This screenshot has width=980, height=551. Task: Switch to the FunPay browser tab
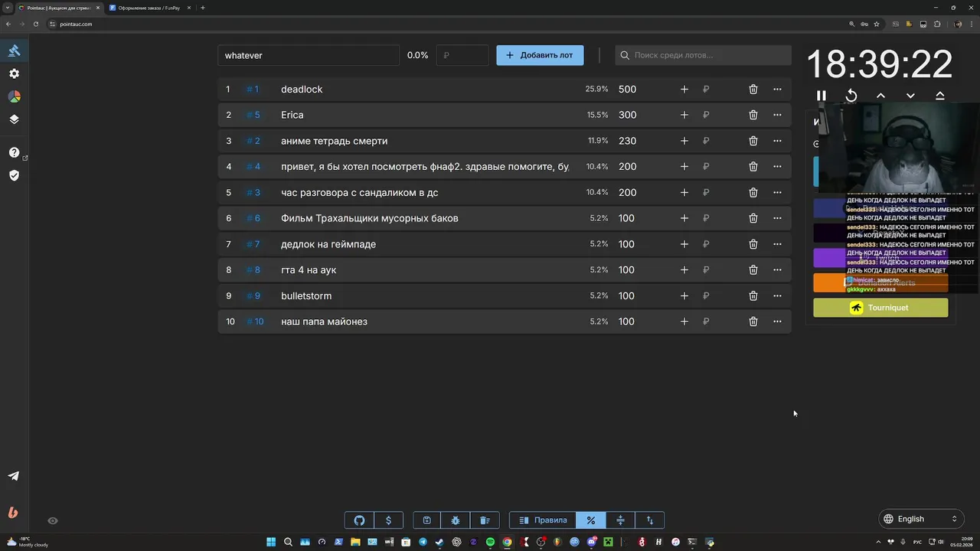(x=149, y=8)
